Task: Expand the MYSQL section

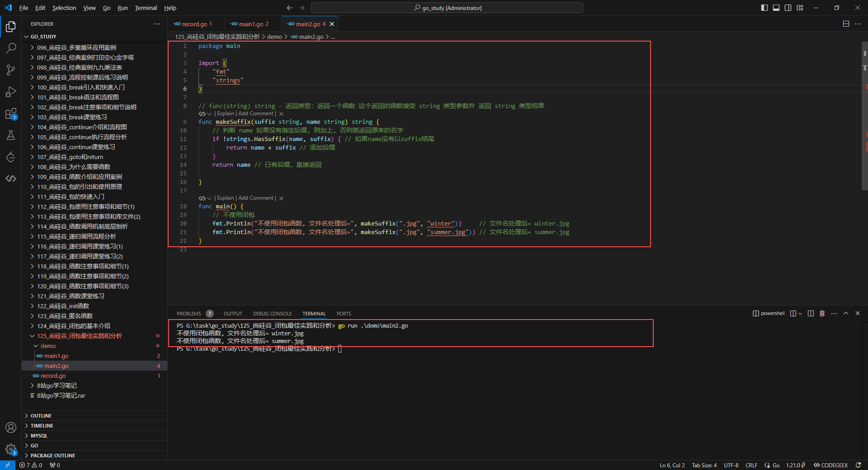Action: [95, 436]
